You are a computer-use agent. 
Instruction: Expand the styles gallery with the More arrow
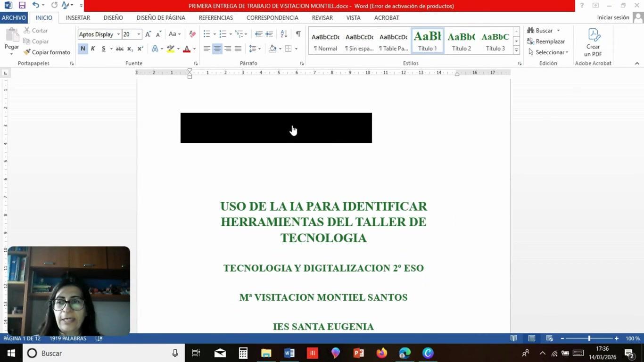[x=516, y=50]
